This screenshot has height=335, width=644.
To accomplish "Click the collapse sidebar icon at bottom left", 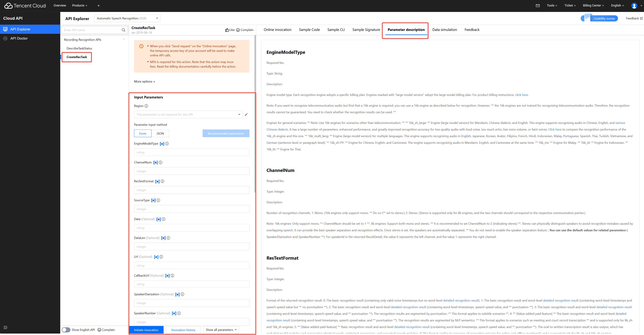I will tap(5, 327).
